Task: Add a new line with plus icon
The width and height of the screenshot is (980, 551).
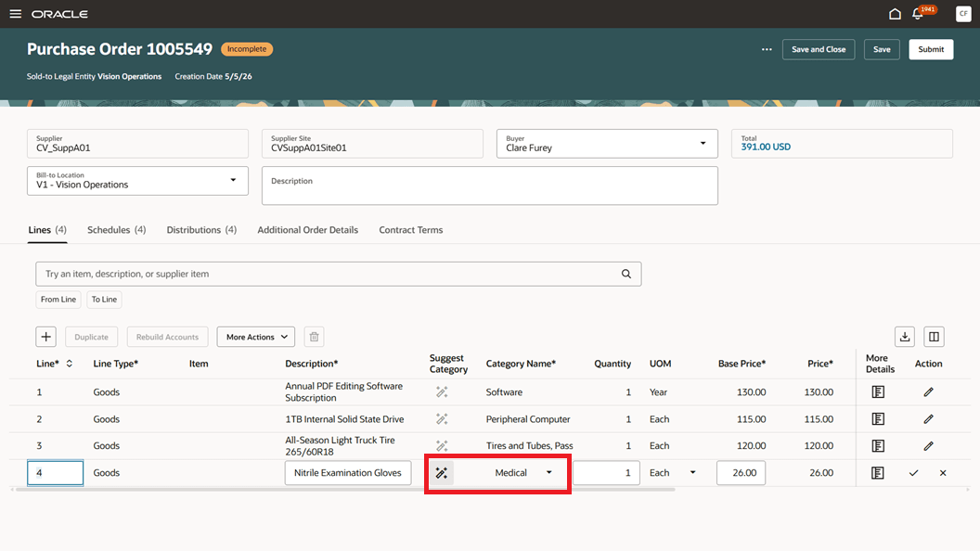Action: click(46, 337)
